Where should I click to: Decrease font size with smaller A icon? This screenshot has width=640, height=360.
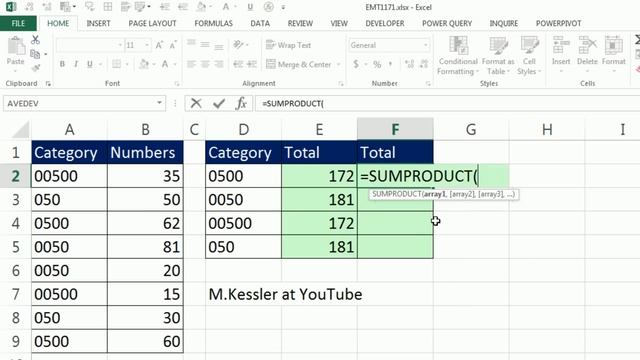pos(173,45)
